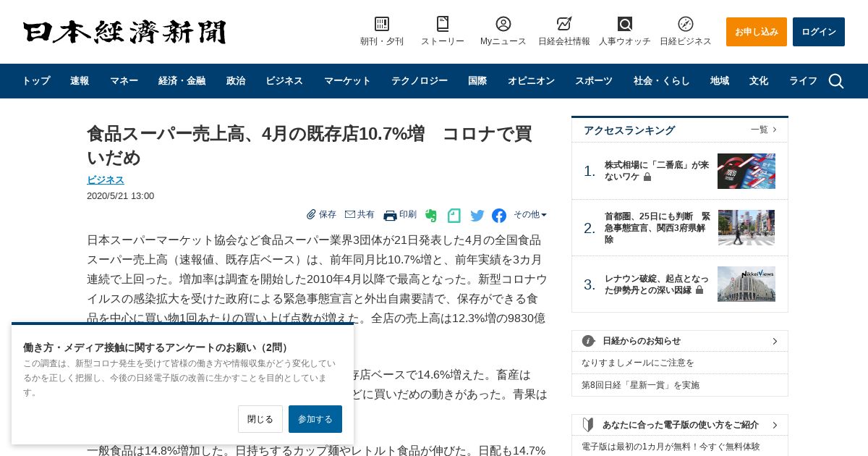
Task: Click the book icon beside あなたに合った電子版
Action: (x=588, y=425)
